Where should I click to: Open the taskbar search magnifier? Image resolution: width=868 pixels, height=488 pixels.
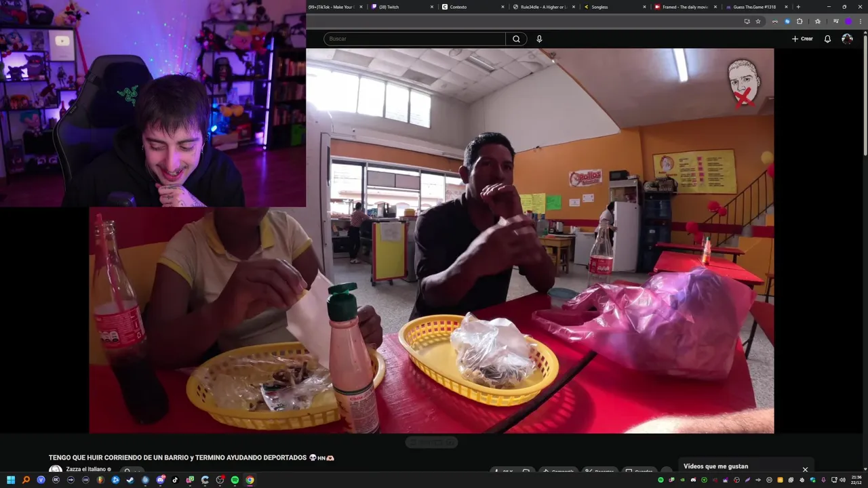(26, 480)
